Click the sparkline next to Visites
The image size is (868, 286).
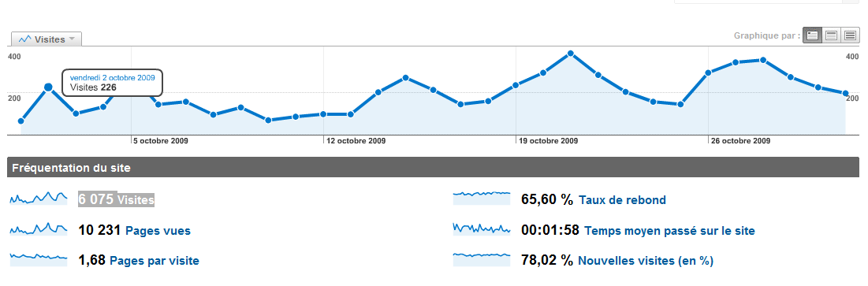(38, 198)
